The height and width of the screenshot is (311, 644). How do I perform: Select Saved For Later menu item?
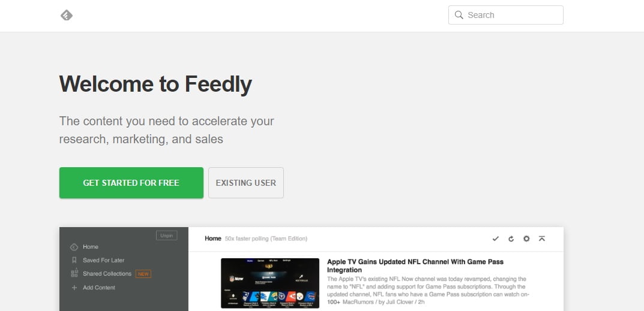tap(103, 260)
